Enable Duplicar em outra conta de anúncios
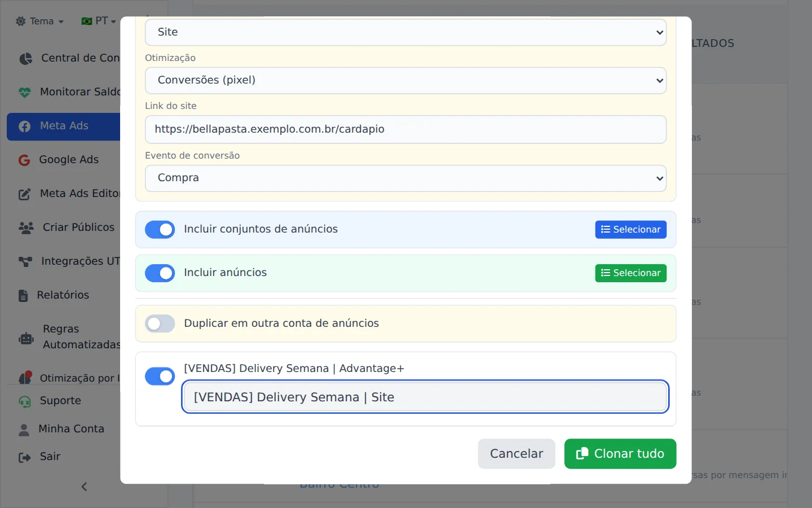The image size is (812, 508). [160, 324]
